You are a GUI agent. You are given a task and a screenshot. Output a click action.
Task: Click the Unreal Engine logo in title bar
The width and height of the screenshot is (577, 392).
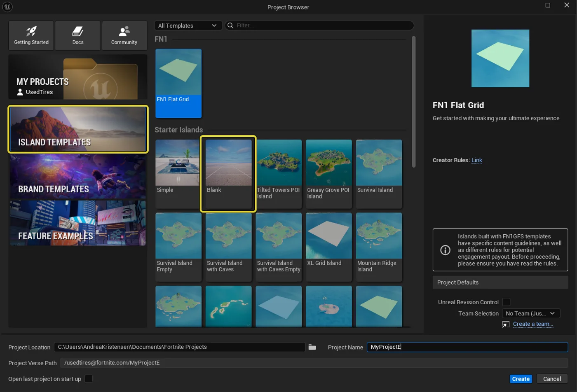[7, 7]
